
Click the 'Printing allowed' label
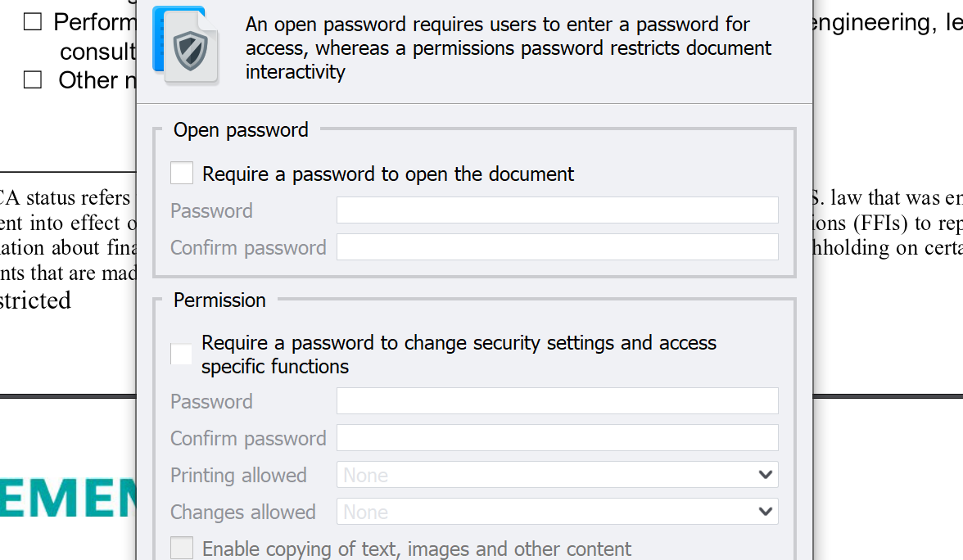click(238, 475)
